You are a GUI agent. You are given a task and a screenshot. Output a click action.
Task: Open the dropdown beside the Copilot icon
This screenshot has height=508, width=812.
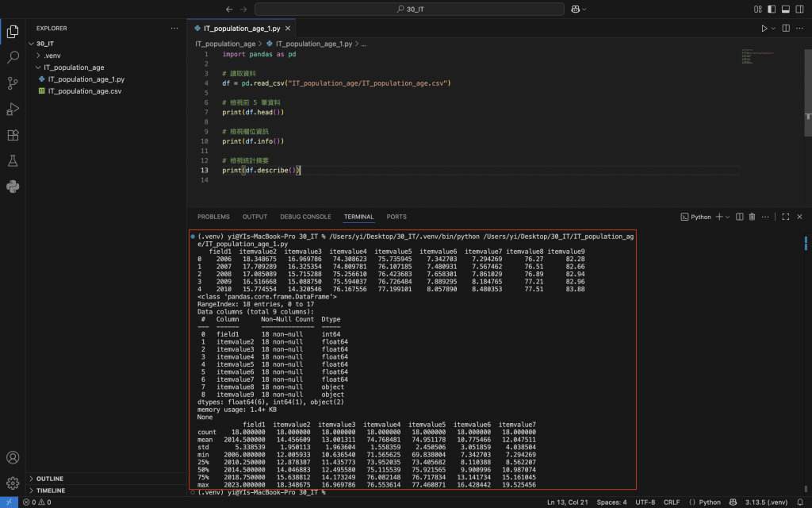[x=584, y=10]
